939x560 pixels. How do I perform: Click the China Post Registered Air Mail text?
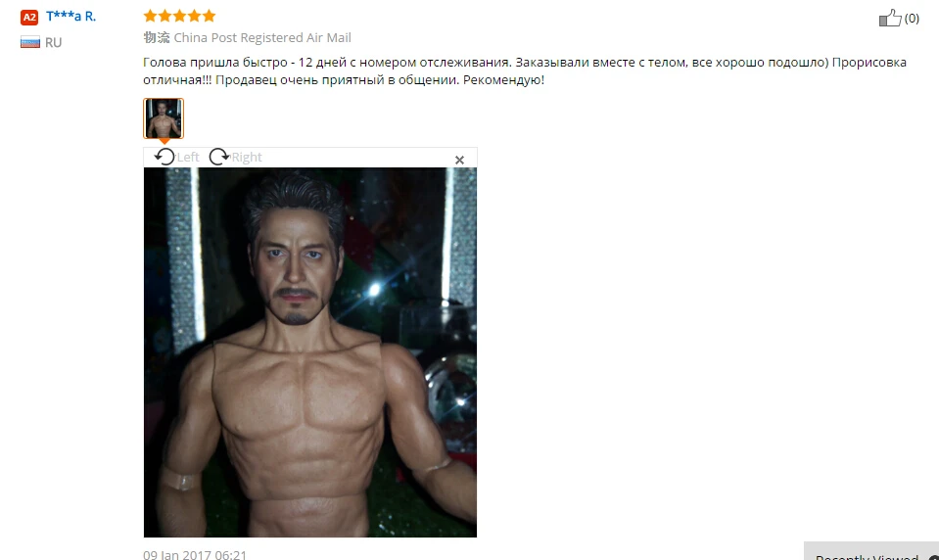click(262, 38)
